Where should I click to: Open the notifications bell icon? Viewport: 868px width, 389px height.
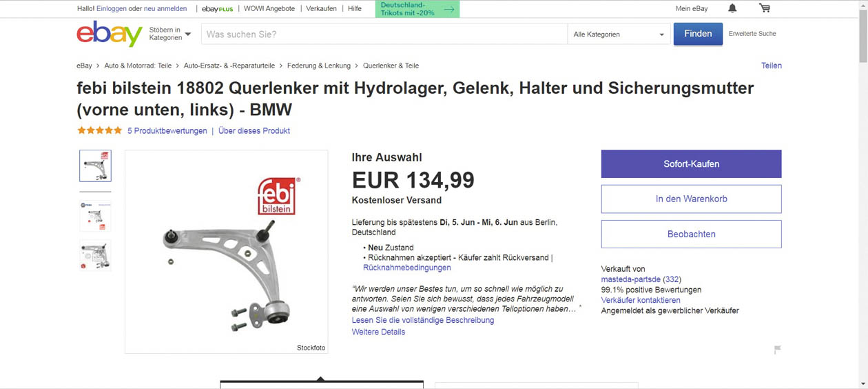[732, 8]
